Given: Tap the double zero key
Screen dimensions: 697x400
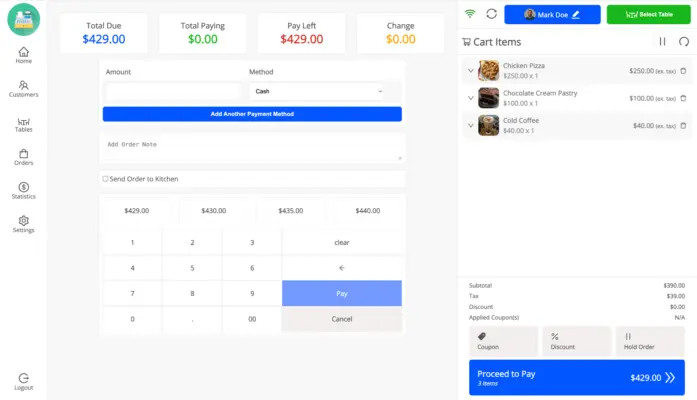Looking at the screenshot, I should (x=252, y=319).
